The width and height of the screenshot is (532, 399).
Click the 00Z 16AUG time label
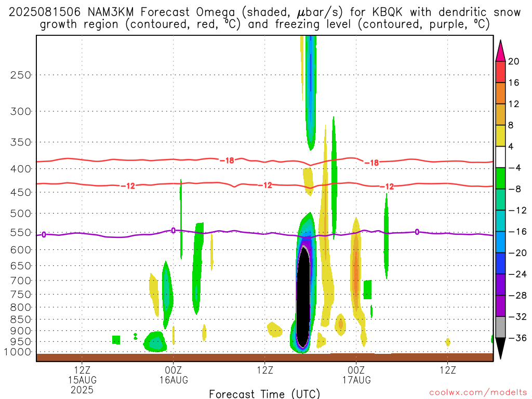click(174, 375)
